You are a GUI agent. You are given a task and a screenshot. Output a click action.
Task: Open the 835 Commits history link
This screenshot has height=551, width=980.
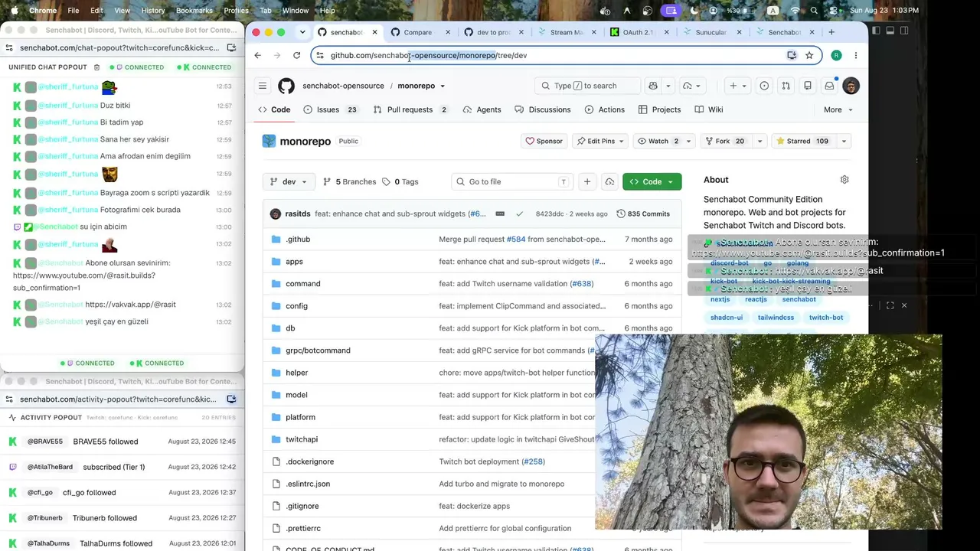click(643, 214)
